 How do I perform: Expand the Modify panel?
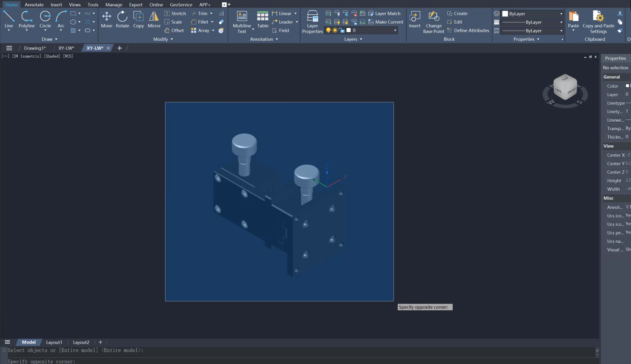[x=163, y=39]
